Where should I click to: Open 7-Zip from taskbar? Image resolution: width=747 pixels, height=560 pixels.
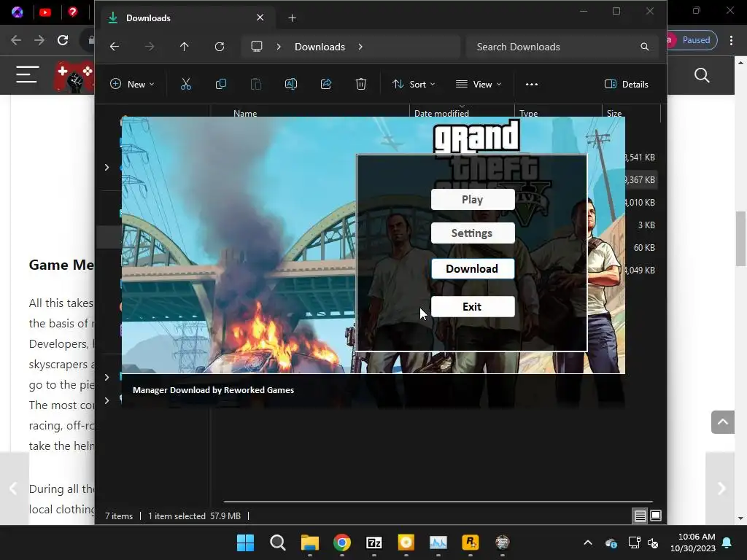[374, 542]
